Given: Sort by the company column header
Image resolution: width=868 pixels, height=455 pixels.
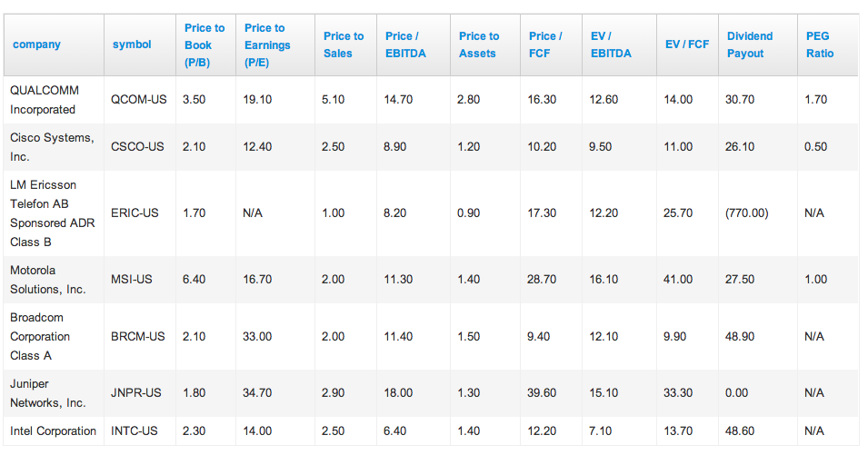Looking at the screenshot, I should pyautogui.click(x=36, y=45).
